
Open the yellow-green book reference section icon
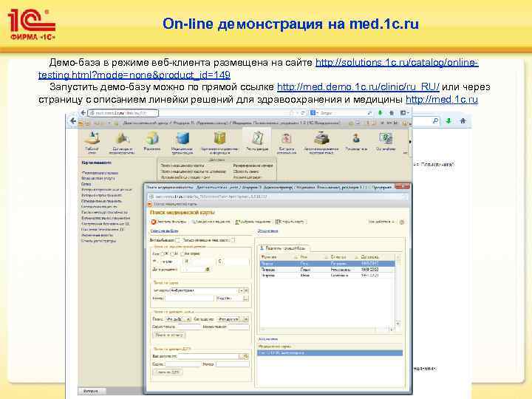click(x=219, y=138)
